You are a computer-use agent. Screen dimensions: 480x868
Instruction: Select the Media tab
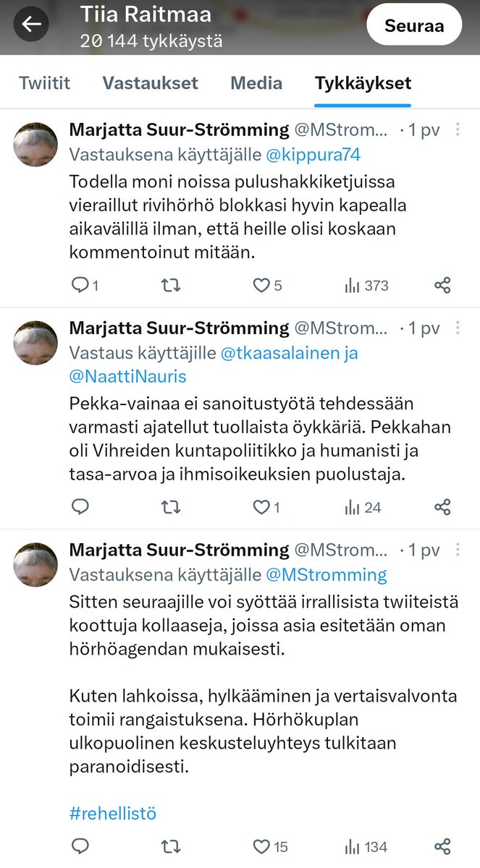pos(256,82)
